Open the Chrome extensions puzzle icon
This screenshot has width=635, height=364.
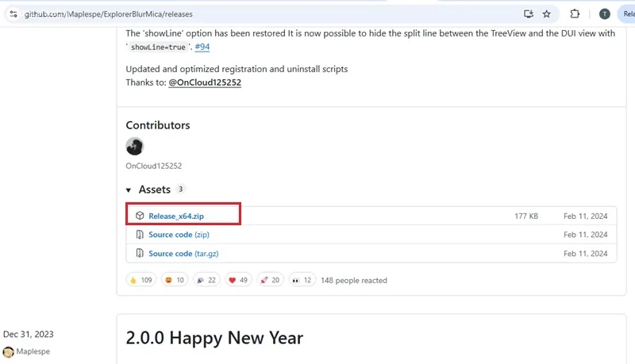tap(575, 13)
